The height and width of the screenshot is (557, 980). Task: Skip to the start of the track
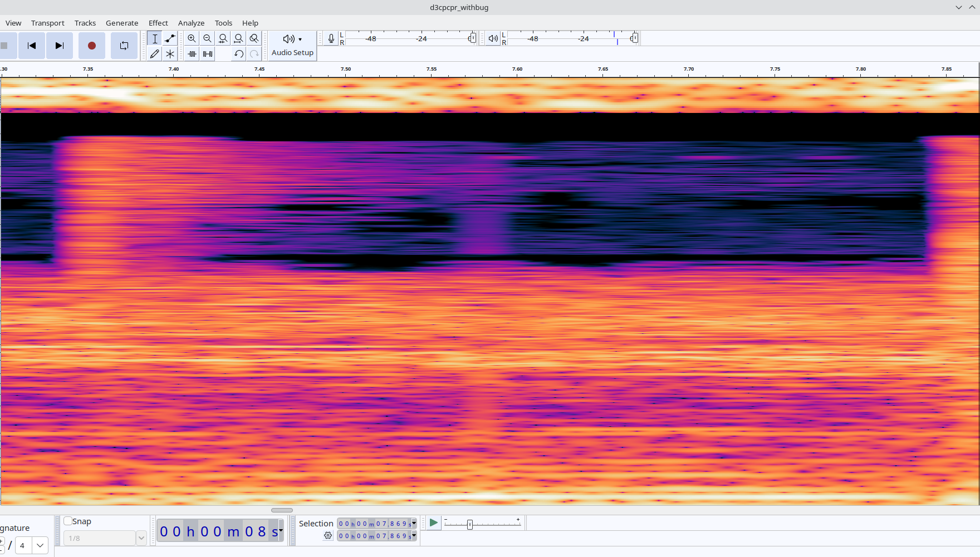32,46
